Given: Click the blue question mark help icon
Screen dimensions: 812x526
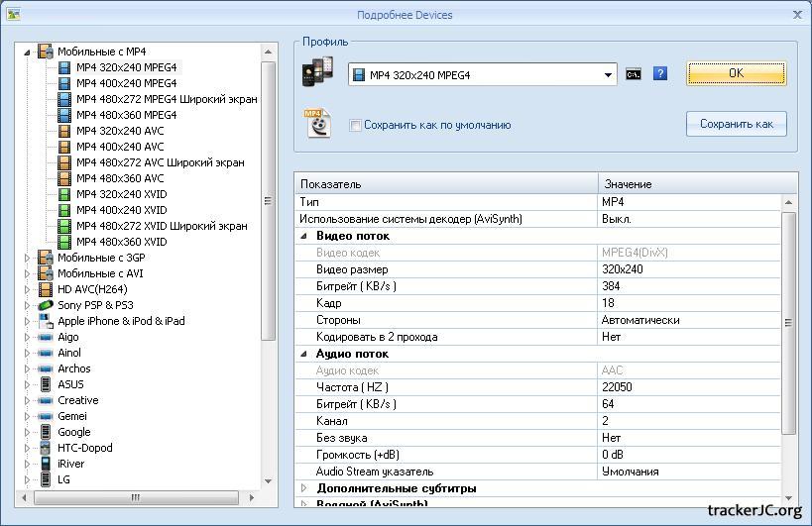Looking at the screenshot, I should 660,74.
